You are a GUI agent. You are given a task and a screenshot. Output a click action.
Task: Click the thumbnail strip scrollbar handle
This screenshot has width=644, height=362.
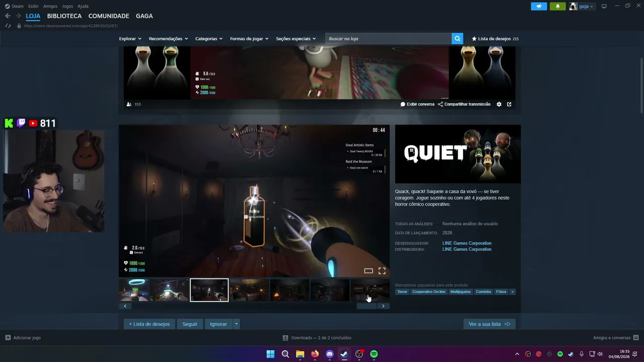[367, 306]
